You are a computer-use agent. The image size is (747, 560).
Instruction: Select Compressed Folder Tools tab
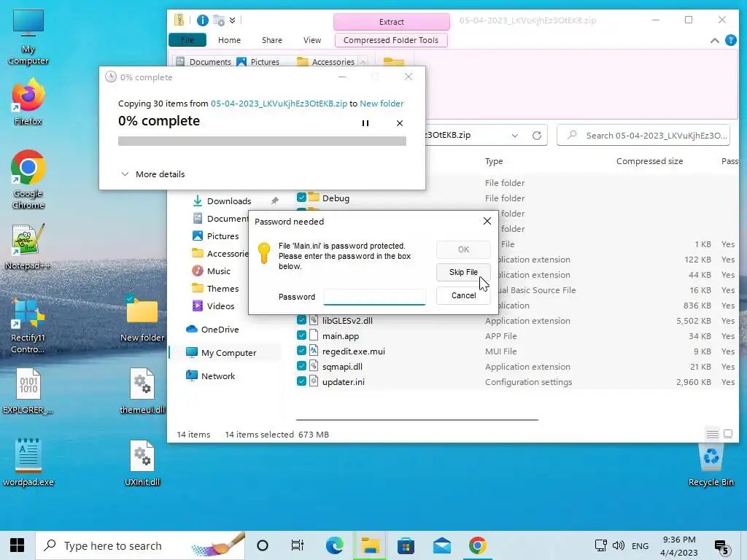391,40
